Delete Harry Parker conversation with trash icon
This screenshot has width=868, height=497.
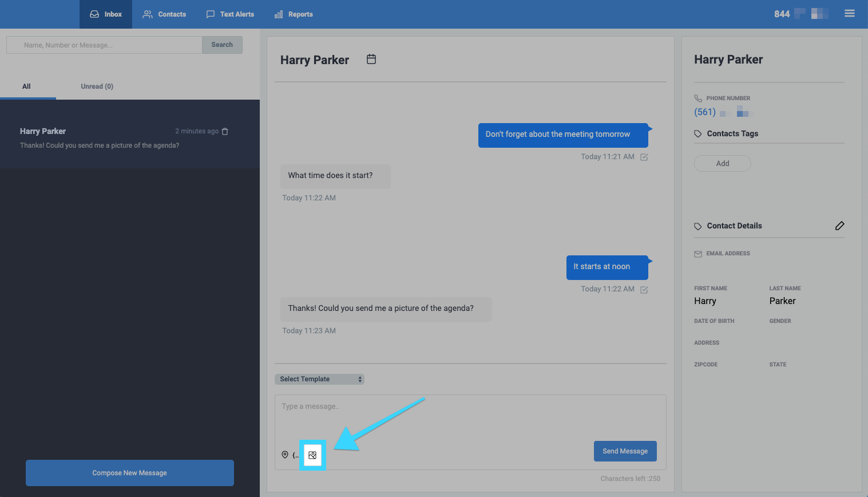[x=225, y=131]
